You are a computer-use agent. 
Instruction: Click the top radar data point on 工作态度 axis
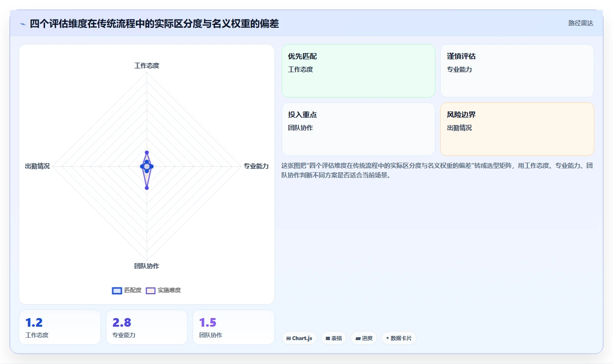[147, 153]
